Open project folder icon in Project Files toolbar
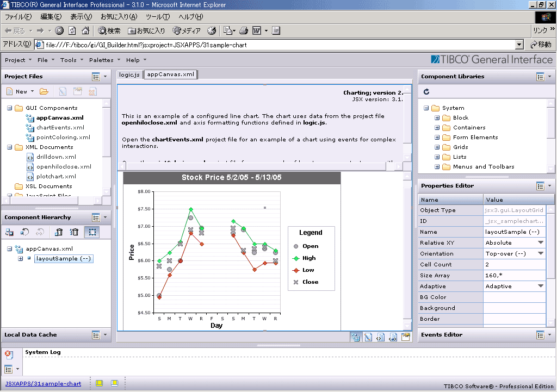Screen dimensions: 557x392 tap(44, 91)
